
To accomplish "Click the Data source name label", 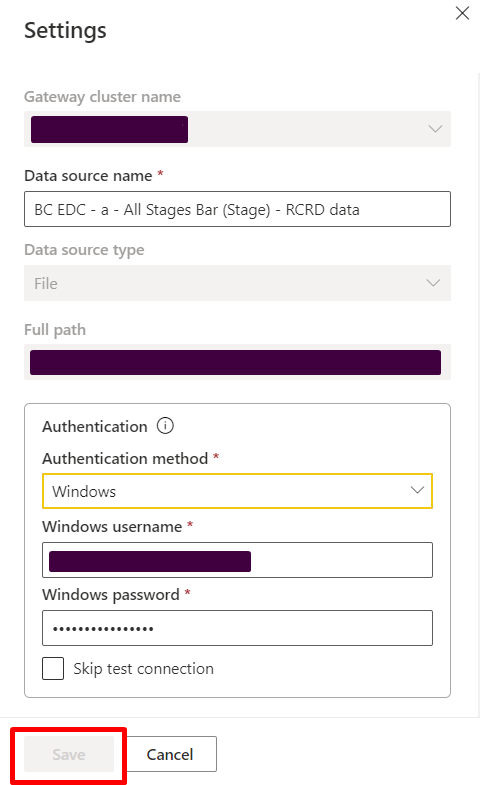I will coord(88,176).
